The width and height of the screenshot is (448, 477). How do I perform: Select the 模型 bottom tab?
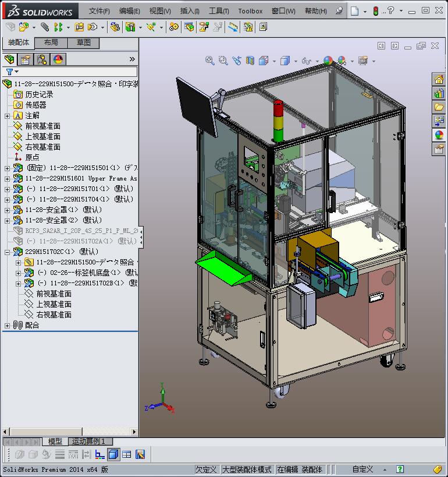(x=55, y=441)
